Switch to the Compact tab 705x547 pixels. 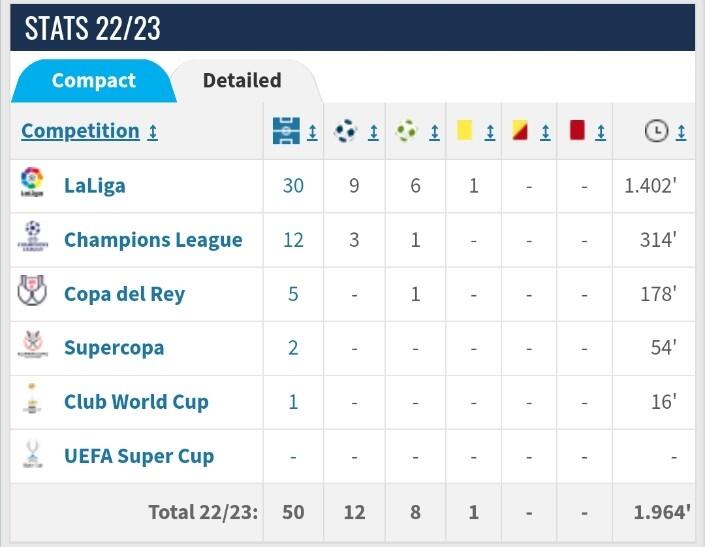pyautogui.click(x=94, y=81)
